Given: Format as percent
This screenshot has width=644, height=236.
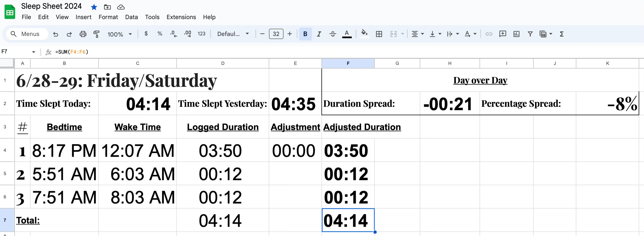Looking at the screenshot, I should click(160, 34).
